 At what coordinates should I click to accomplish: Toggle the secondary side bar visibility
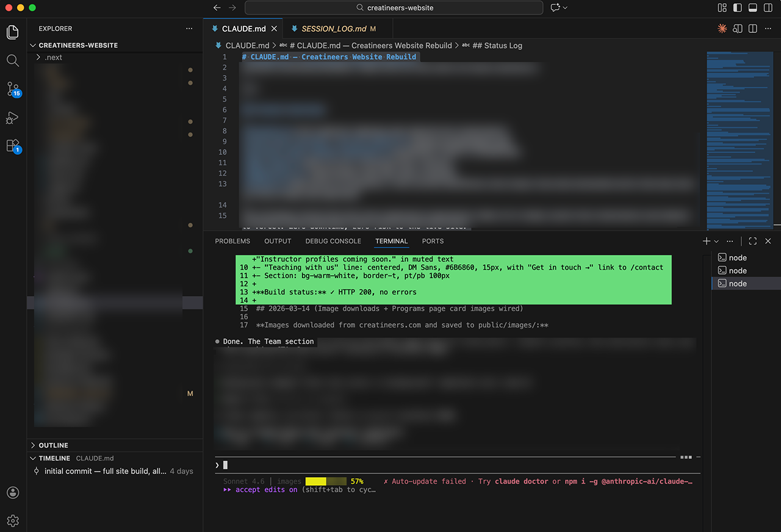click(x=768, y=8)
